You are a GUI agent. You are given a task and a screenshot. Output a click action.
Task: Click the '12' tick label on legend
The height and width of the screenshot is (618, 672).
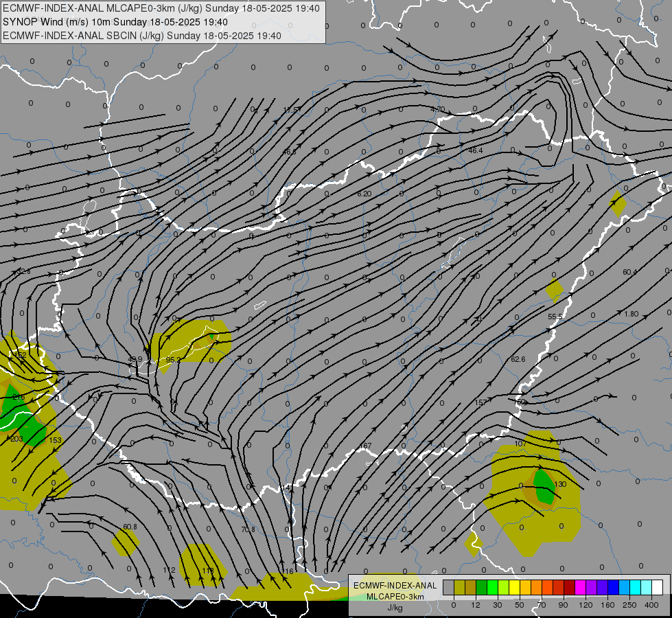tap(476, 605)
